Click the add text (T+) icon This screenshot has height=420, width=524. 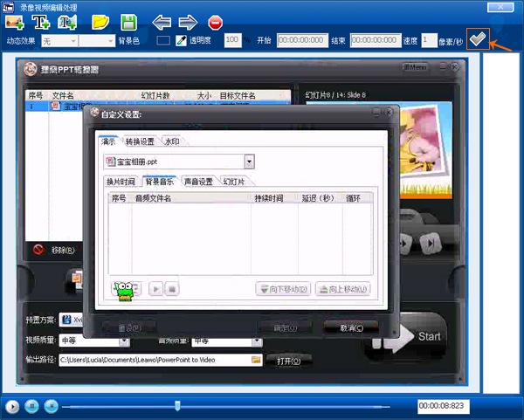tap(41, 23)
